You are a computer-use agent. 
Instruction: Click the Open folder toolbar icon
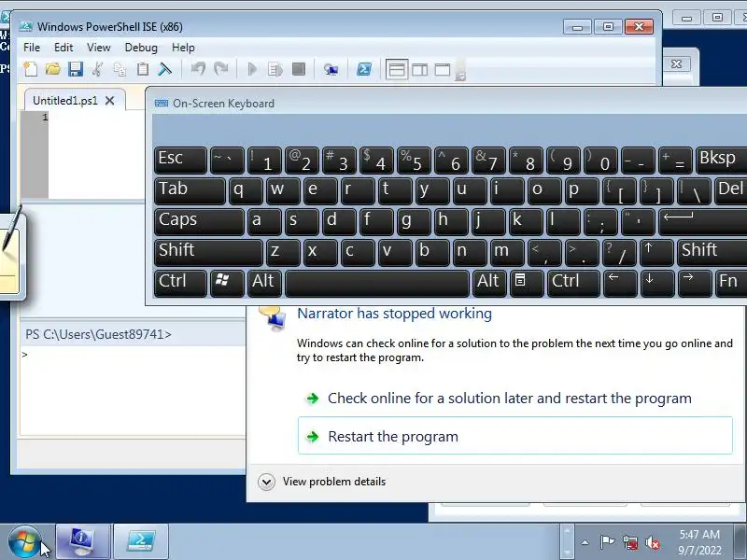[x=53, y=69]
